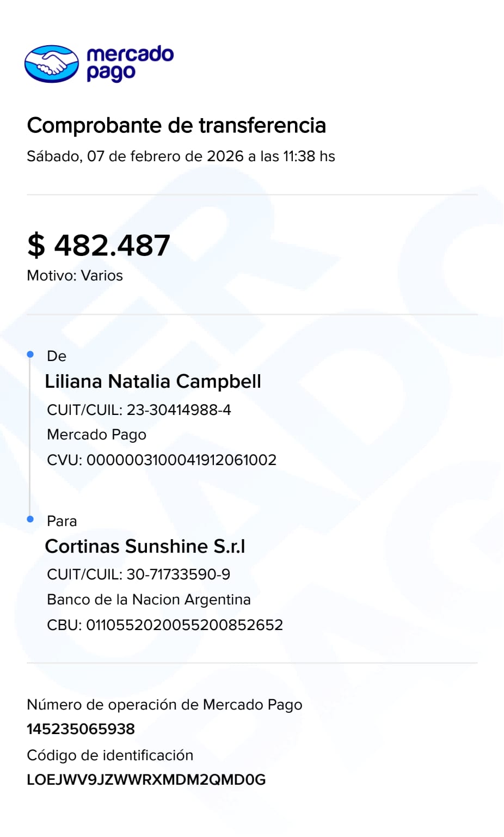This screenshot has width=504, height=837.
Task: Select sender name Liliana Natalia Campbell
Action: (153, 381)
